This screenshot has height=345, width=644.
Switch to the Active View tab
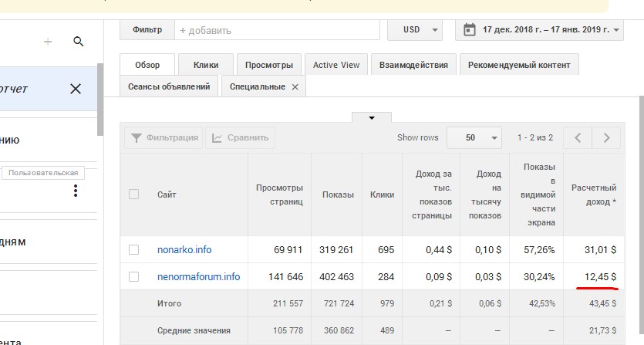tap(336, 65)
